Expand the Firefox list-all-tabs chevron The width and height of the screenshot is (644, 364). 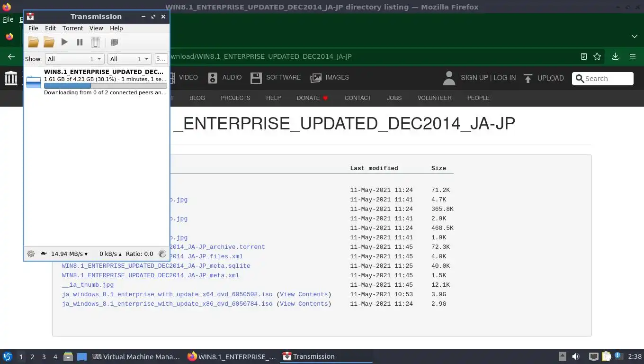(x=634, y=36)
